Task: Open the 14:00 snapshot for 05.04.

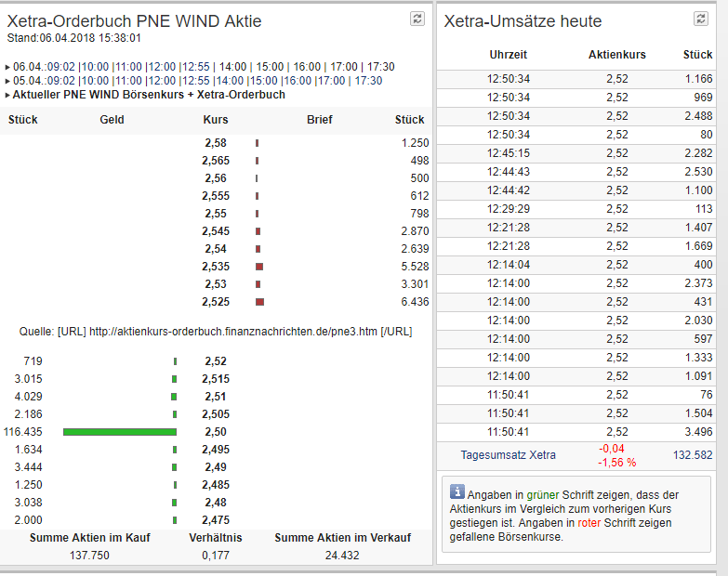Action: click(230, 81)
